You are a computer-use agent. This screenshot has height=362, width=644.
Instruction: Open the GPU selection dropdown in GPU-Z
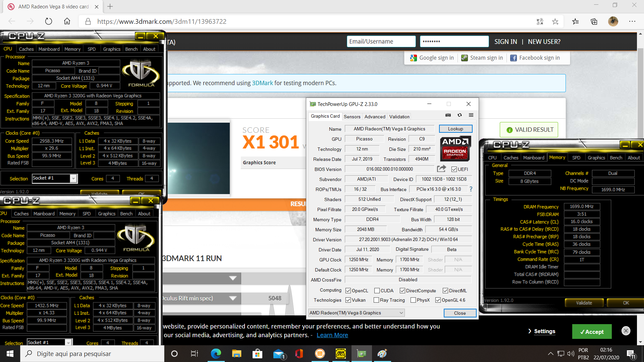tap(356, 313)
